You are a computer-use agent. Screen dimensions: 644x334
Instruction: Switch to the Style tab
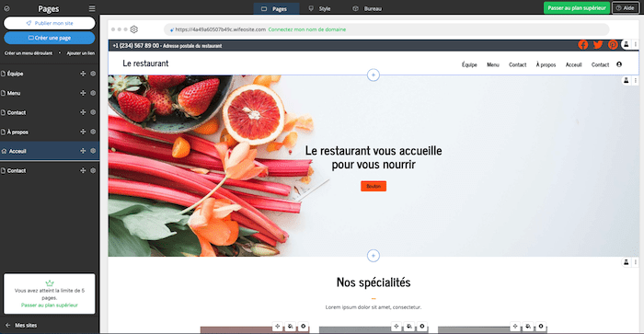(x=320, y=8)
